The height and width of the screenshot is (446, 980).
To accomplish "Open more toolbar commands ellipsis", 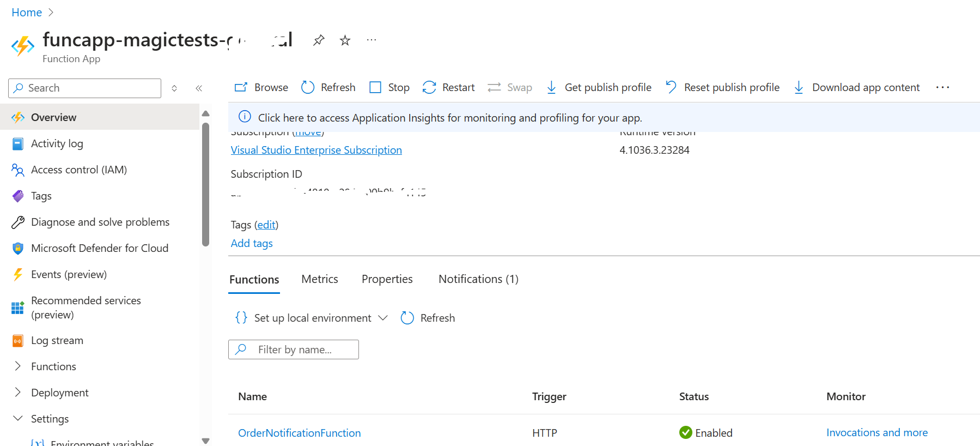I will tap(942, 87).
